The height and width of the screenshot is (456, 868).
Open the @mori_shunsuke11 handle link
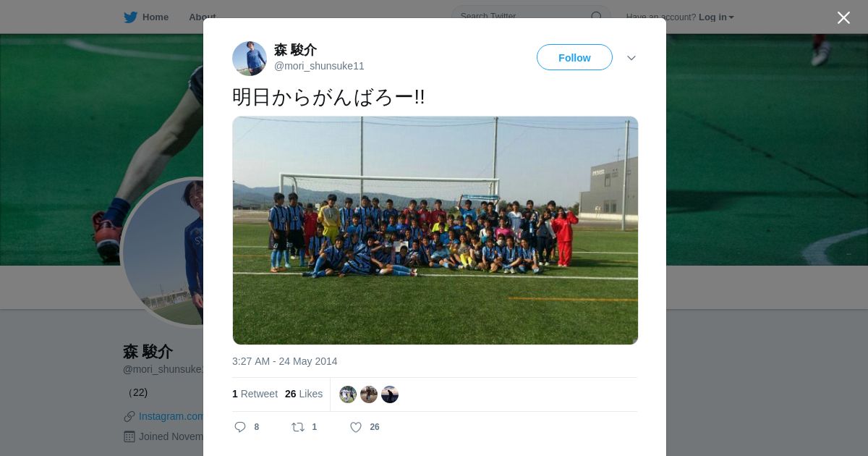pos(319,66)
